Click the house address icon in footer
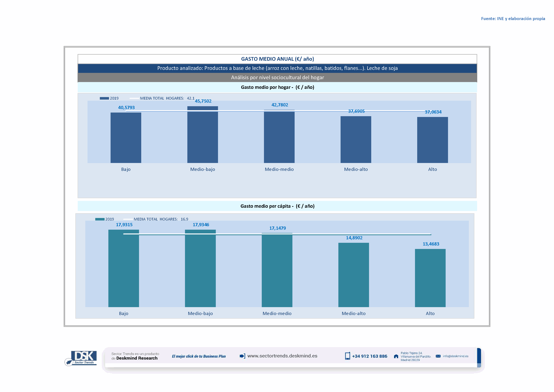This screenshot has height=392, width=554. 396,356
